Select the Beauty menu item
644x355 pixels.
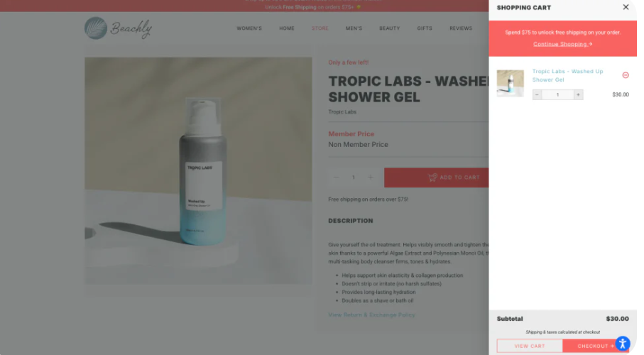[x=389, y=28]
